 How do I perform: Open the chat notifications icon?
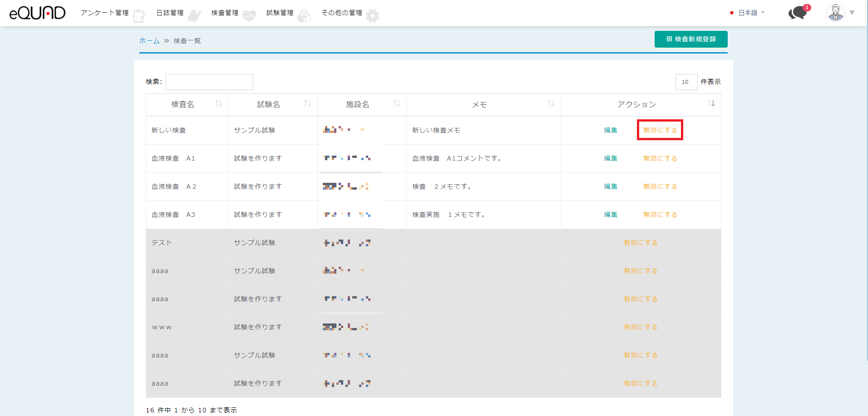pyautogui.click(x=798, y=13)
